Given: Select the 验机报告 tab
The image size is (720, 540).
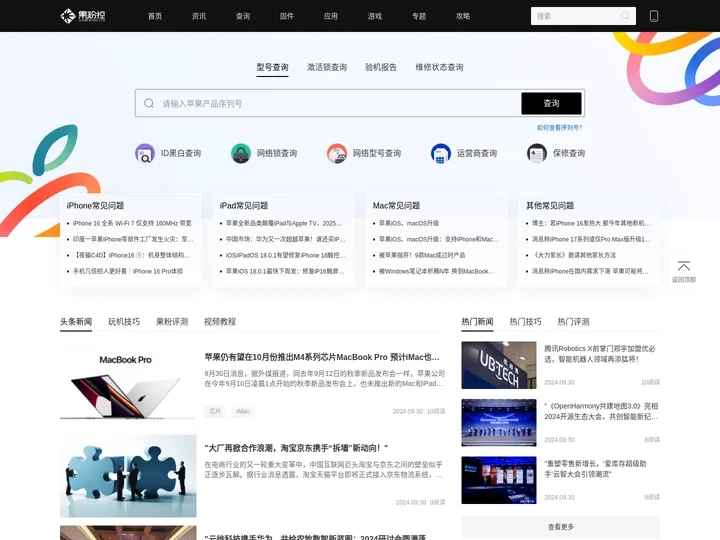Looking at the screenshot, I should tap(381, 67).
